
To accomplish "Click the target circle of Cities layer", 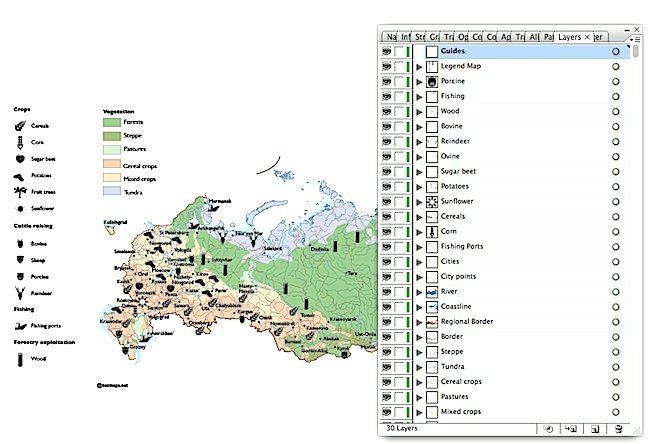I will pos(616,262).
